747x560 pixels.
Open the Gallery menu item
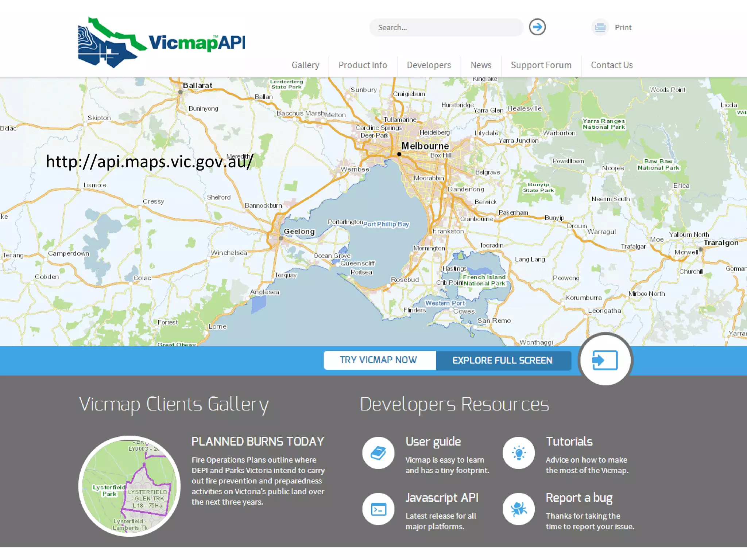pyautogui.click(x=305, y=65)
